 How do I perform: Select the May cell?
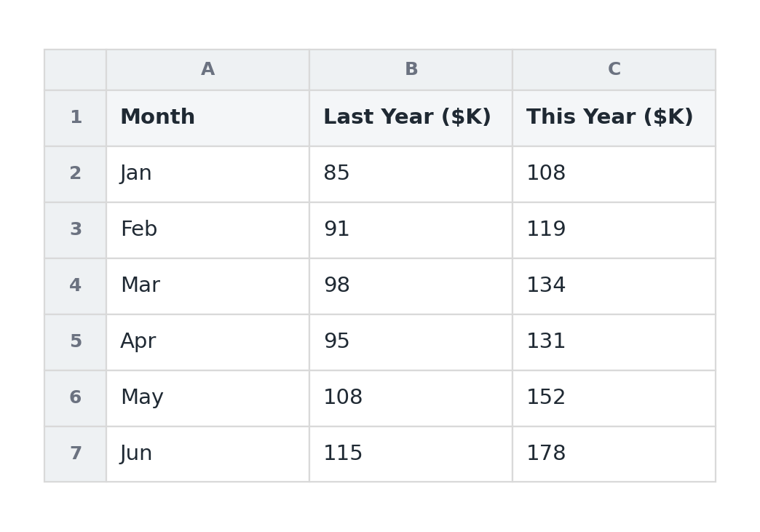[x=208, y=398]
